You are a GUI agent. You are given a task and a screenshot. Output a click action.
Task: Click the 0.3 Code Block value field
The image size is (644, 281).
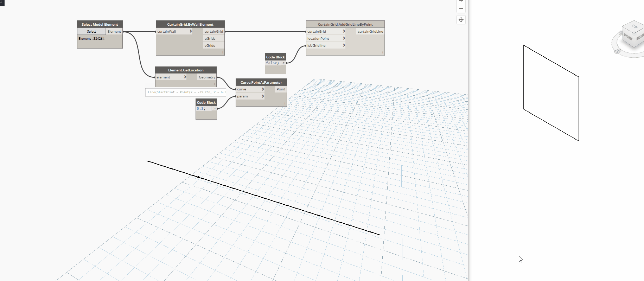point(203,109)
